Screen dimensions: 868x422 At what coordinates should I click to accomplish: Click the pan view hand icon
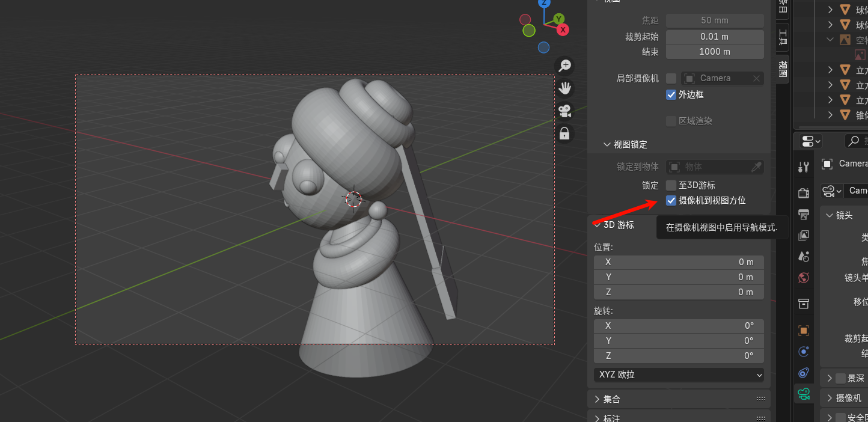[x=564, y=88]
